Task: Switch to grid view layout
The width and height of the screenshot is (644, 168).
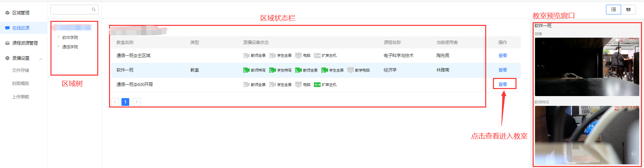Action: point(628,9)
